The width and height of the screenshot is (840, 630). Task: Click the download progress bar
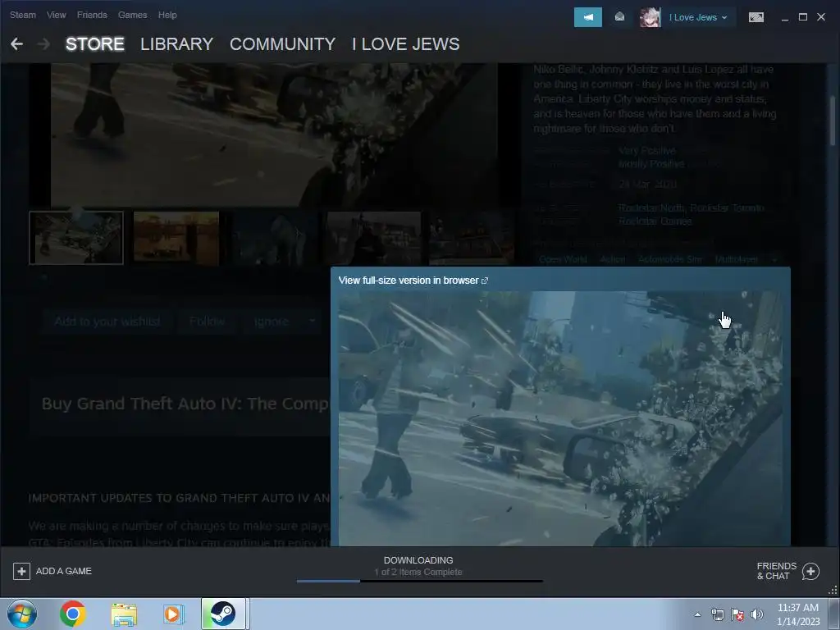(x=419, y=581)
